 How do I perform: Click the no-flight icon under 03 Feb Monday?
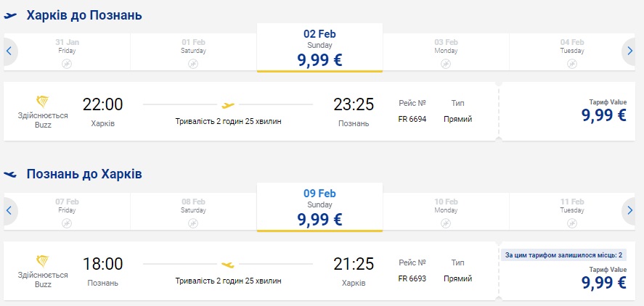click(x=446, y=64)
